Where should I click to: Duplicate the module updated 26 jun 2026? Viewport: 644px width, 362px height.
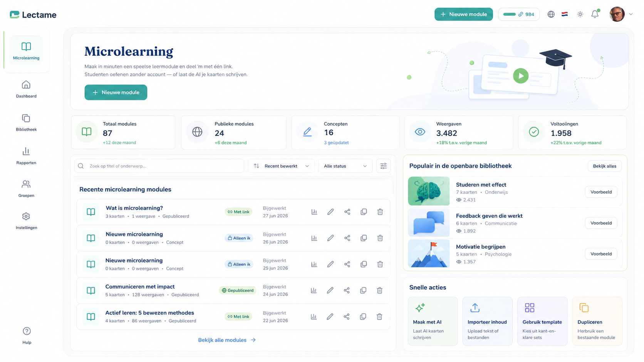(x=364, y=238)
